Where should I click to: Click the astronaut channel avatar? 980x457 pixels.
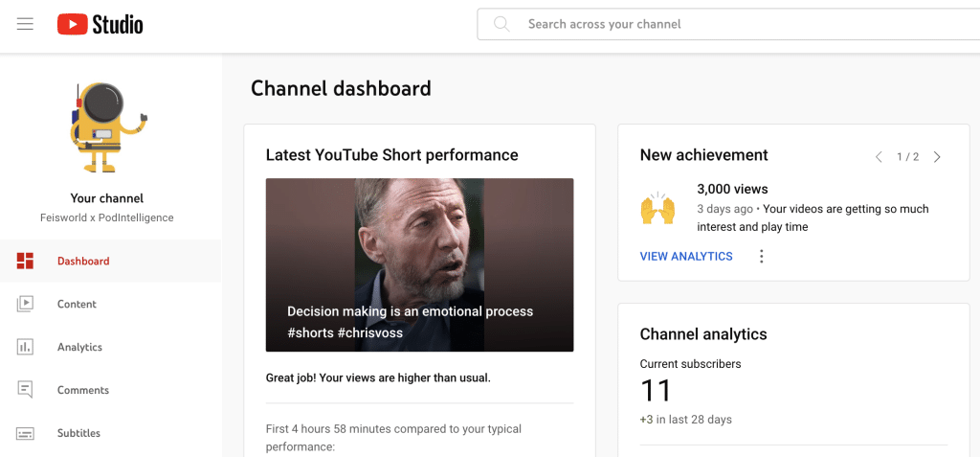tap(108, 127)
